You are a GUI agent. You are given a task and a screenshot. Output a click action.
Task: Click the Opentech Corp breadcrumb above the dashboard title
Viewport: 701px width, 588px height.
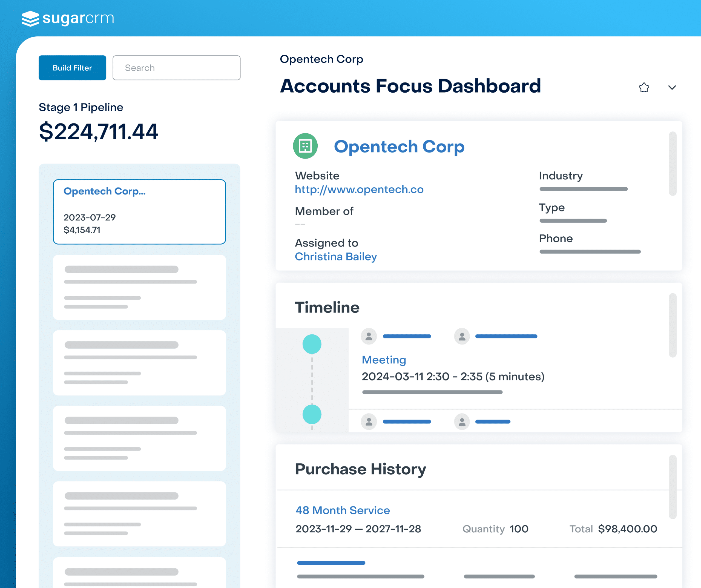point(321,59)
